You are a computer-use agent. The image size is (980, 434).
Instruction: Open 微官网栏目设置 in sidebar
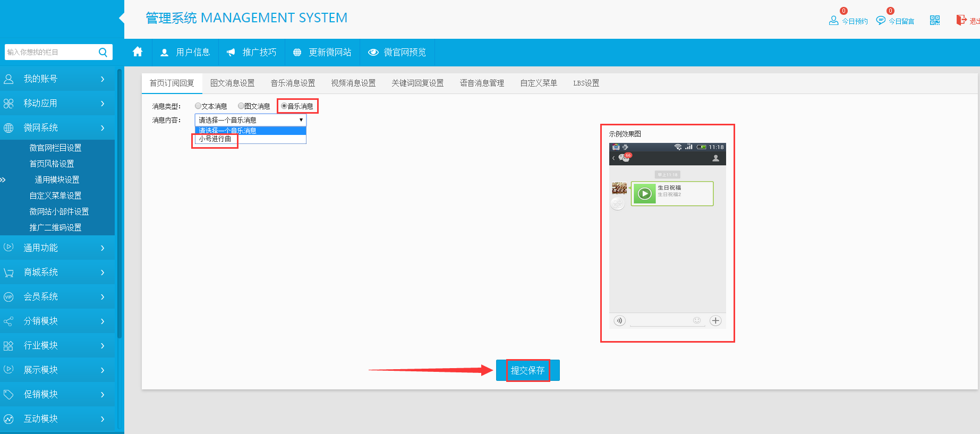click(55, 148)
